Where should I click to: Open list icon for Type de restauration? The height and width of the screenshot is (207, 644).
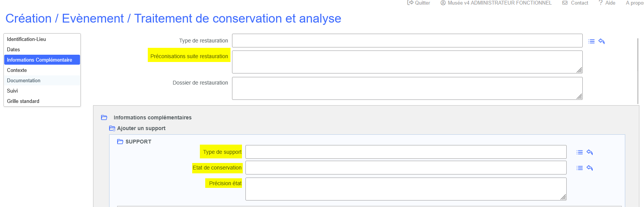point(592,41)
